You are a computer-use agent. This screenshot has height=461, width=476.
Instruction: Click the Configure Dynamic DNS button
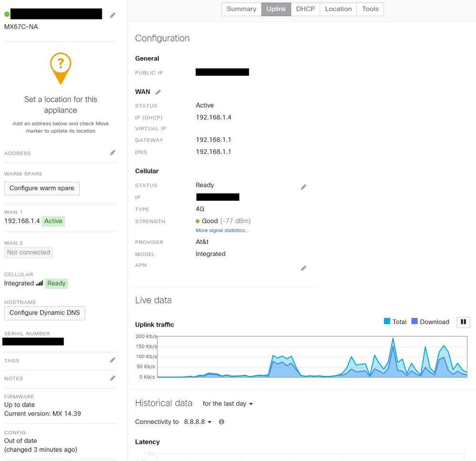pos(45,313)
